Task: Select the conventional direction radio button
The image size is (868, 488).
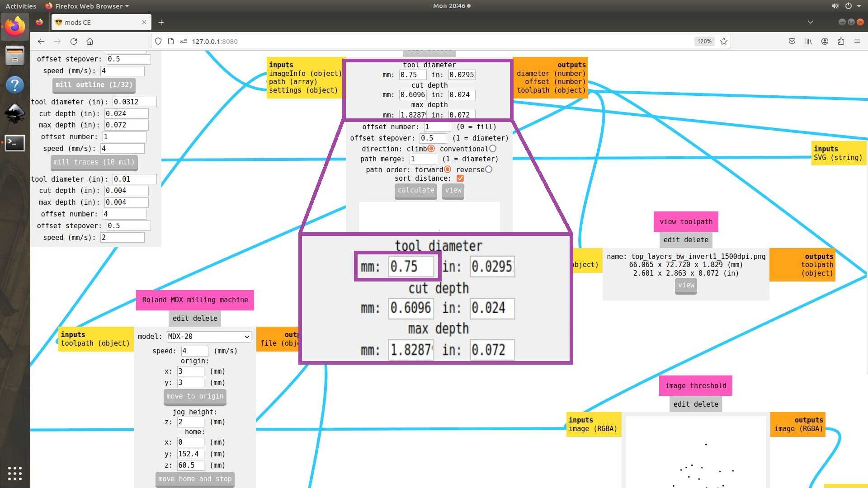Action: point(493,149)
